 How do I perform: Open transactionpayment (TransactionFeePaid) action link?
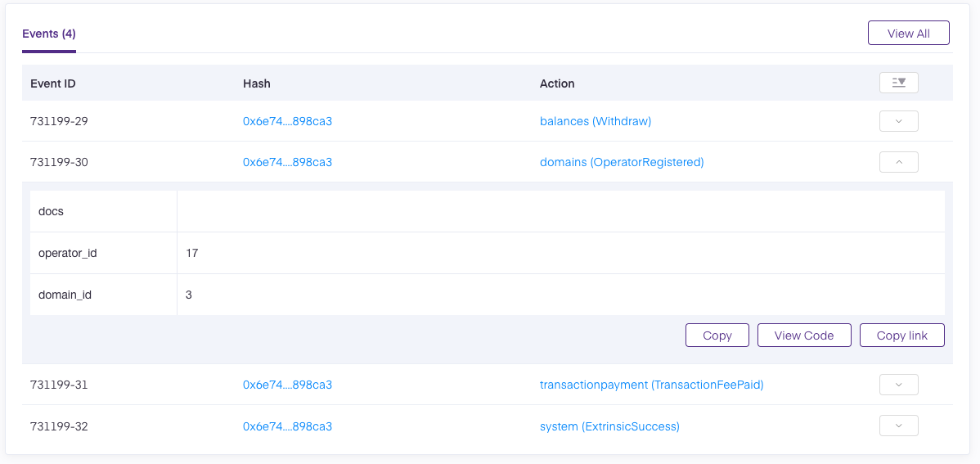tap(652, 385)
